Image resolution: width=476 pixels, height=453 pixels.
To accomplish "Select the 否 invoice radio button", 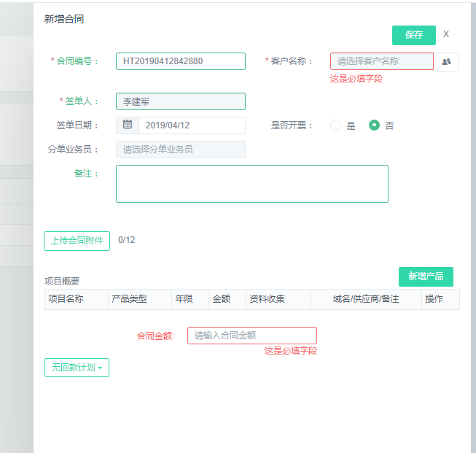I will (x=375, y=125).
